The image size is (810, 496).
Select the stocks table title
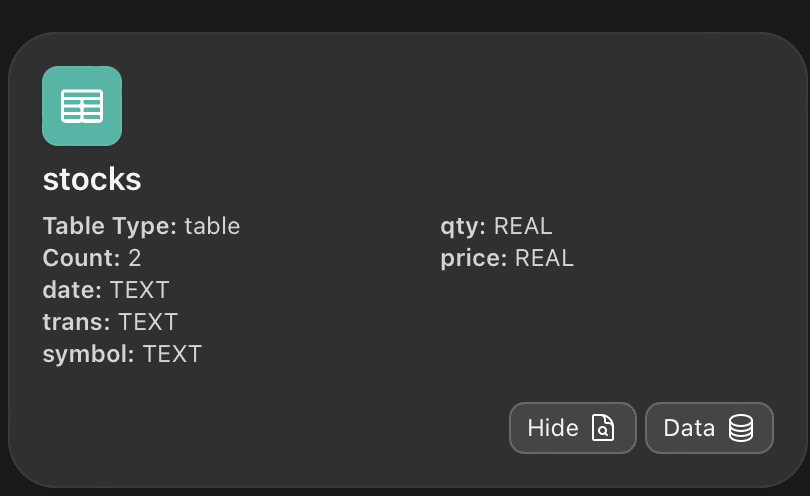pyautogui.click(x=92, y=180)
